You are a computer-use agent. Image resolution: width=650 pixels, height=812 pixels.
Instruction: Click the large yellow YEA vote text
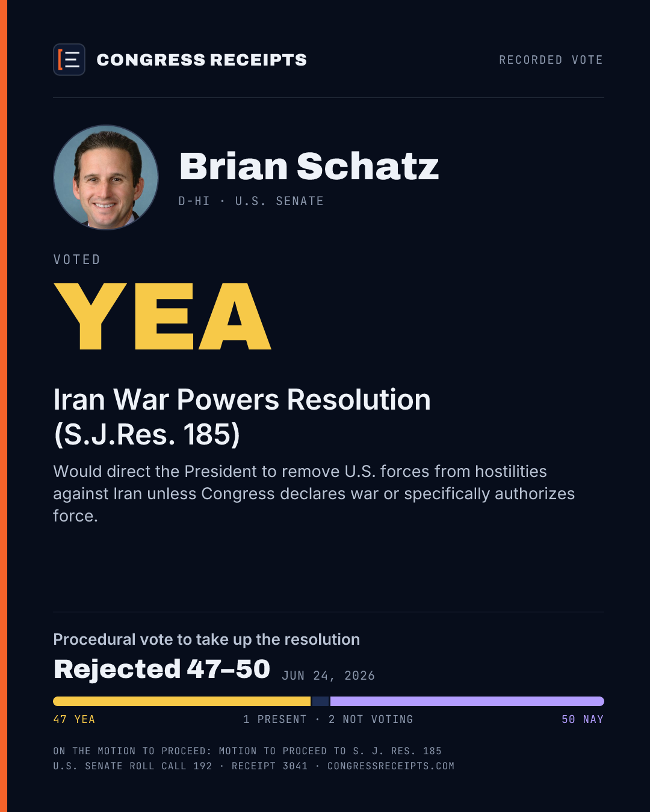coord(162,316)
